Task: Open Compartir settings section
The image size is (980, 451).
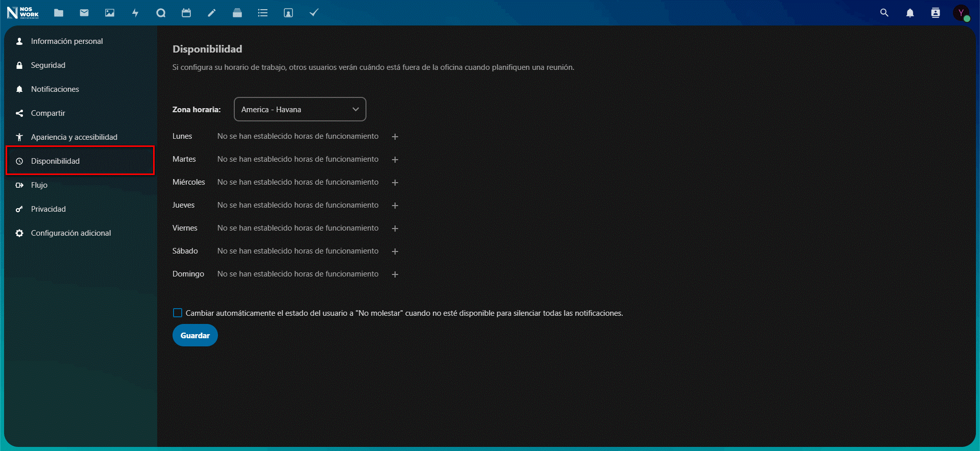Action: coord(81,113)
